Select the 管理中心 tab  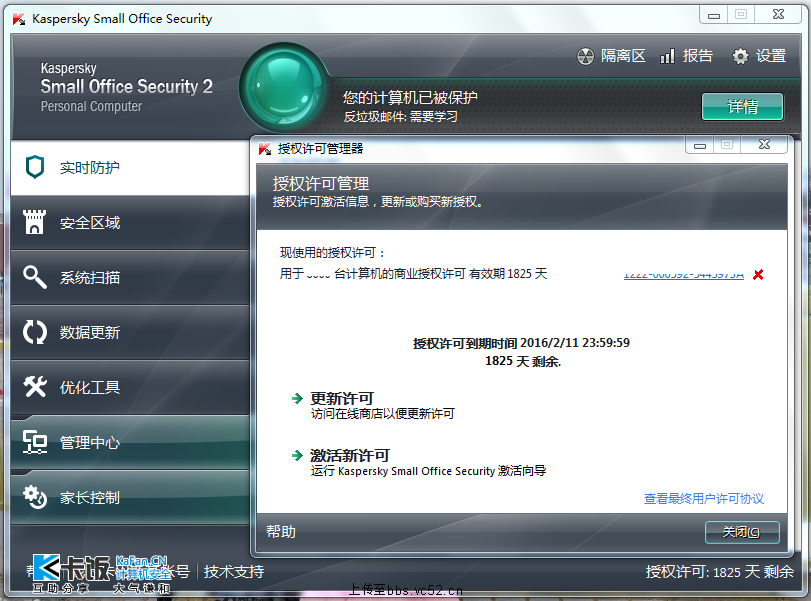coord(130,443)
